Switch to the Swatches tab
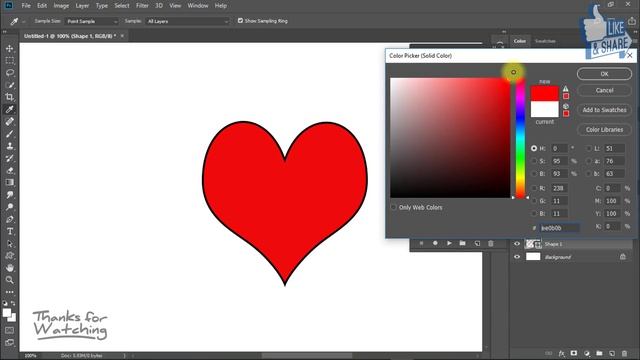This screenshot has width=640, height=360. 545,41
